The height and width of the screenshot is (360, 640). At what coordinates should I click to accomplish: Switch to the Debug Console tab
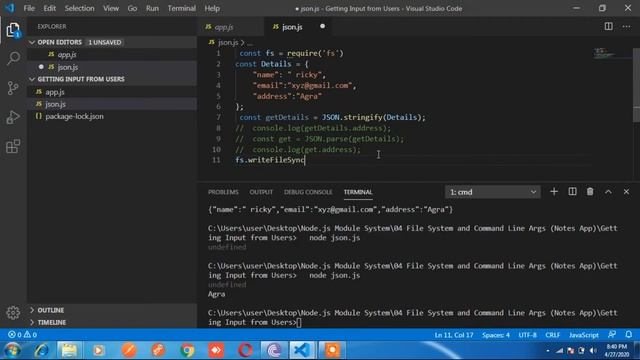click(x=308, y=192)
